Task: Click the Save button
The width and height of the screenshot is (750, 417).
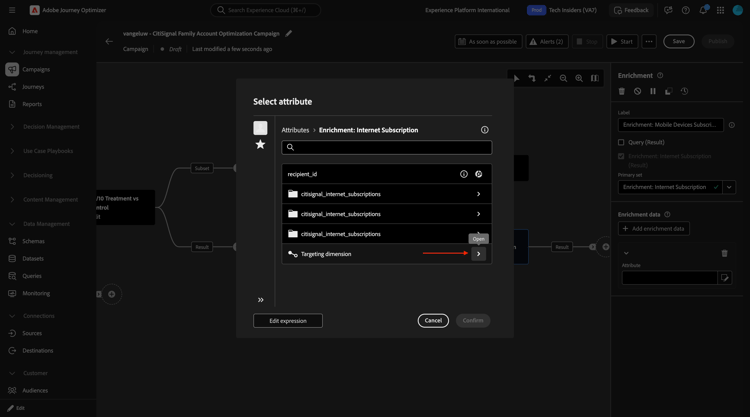Action: 679,42
